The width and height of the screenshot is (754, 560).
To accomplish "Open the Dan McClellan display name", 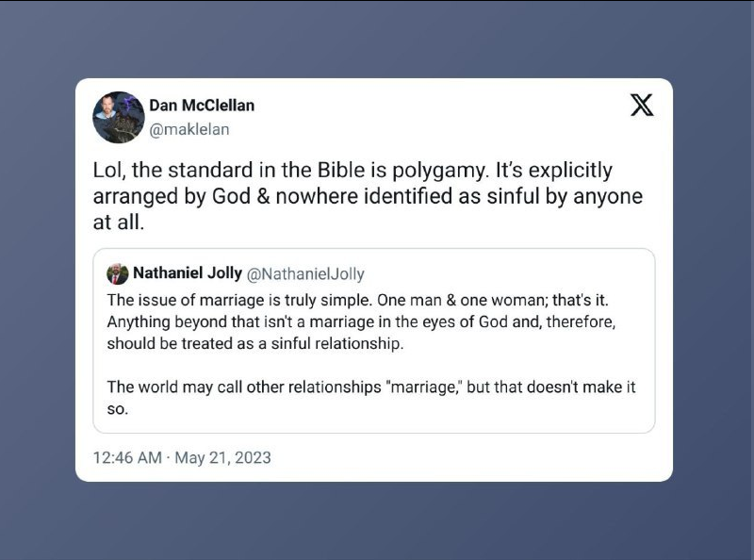I will (x=202, y=105).
